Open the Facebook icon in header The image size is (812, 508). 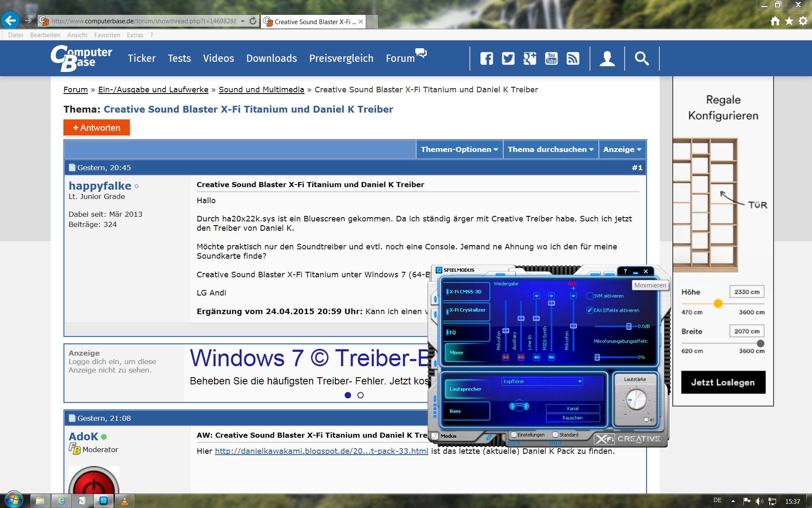pos(486,58)
